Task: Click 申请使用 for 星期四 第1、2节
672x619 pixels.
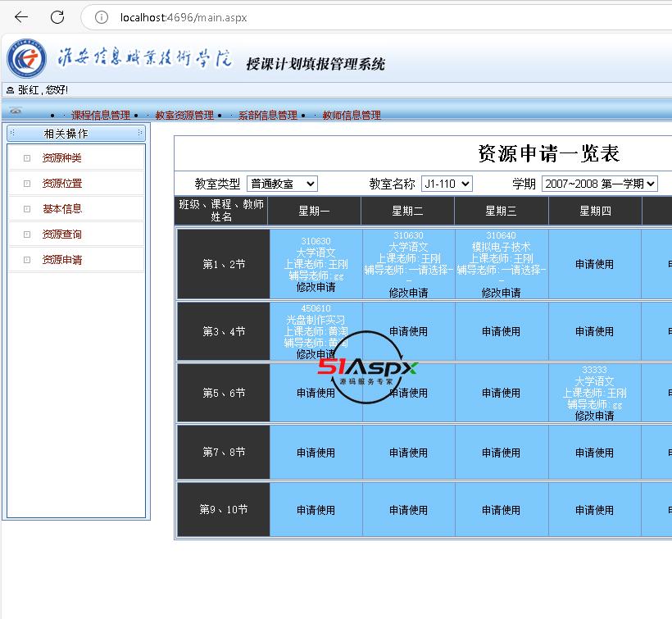Action: click(x=594, y=264)
